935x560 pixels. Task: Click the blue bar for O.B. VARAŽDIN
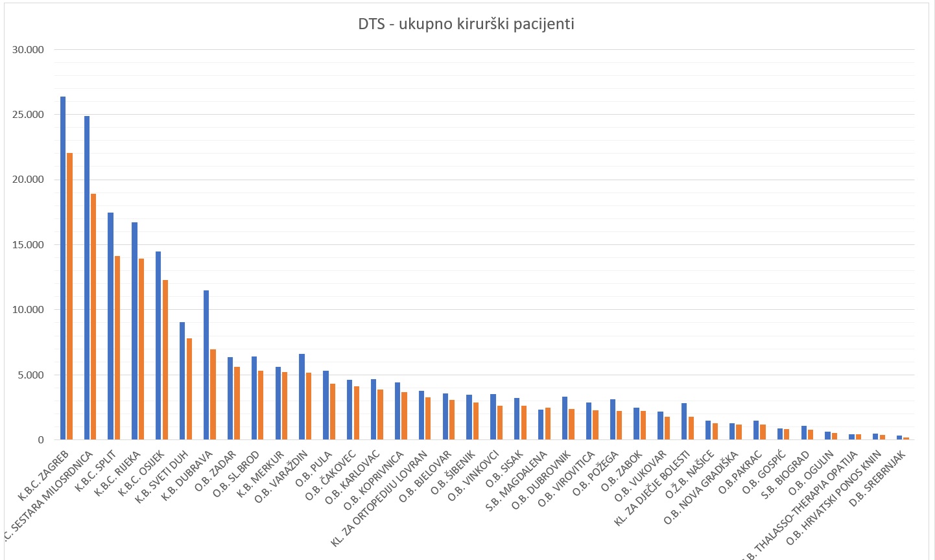[302, 397]
